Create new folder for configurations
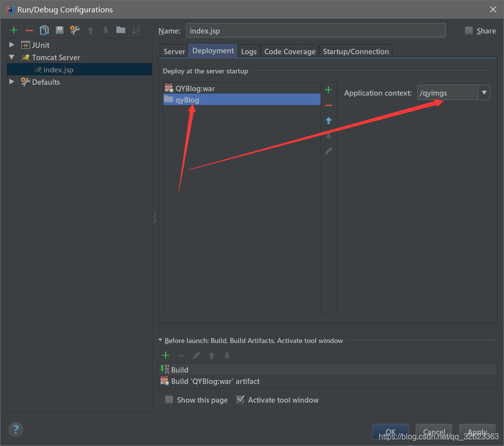 tap(120, 30)
